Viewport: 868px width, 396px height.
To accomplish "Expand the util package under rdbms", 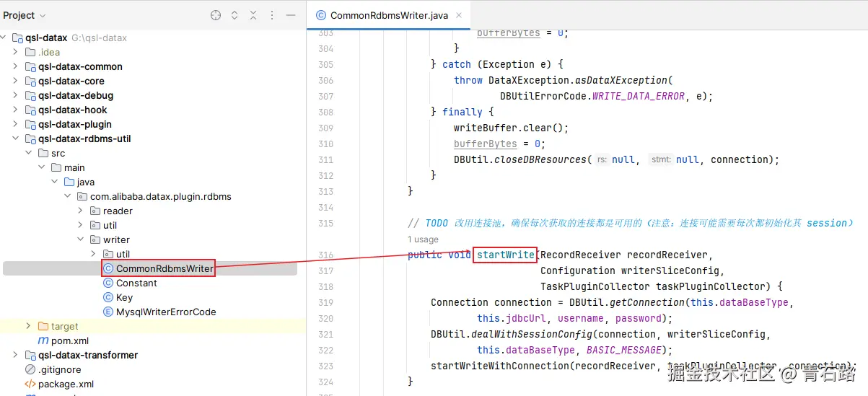I will click(x=81, y=225).
